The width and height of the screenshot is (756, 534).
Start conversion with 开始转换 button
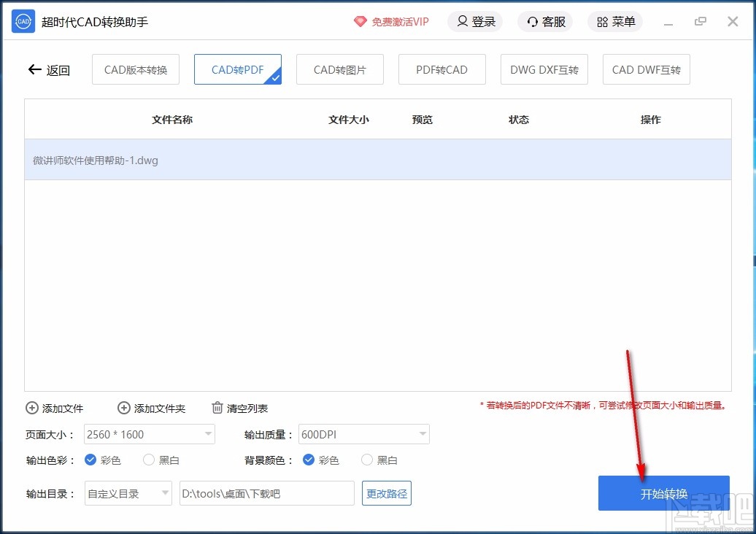point(663,493)
